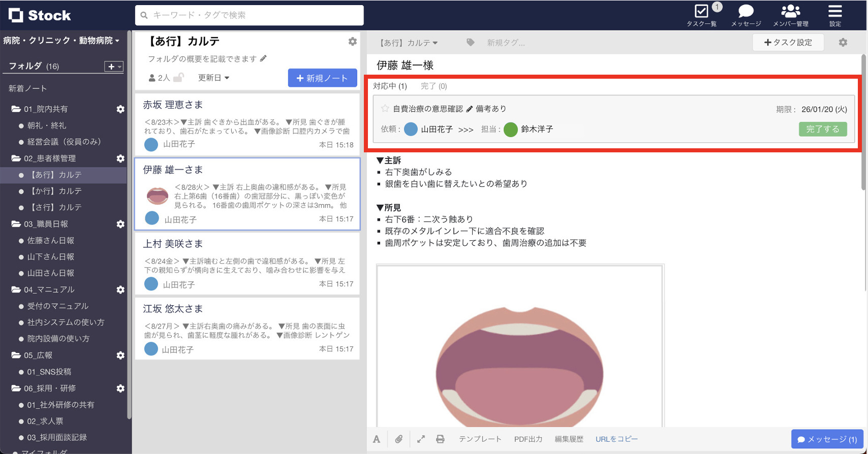Mark the task as 完了する
Screen dimensions: 868x454
822,129
